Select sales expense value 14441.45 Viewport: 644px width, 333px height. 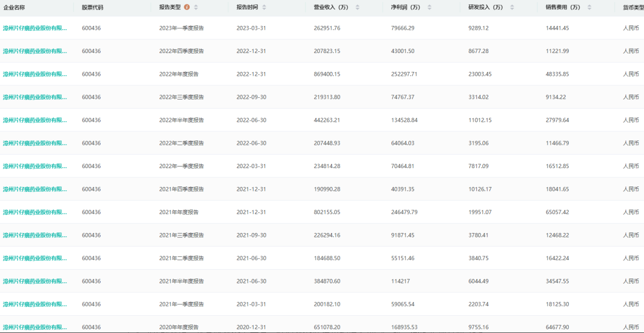pyautogui.click(x=557, y=28)
